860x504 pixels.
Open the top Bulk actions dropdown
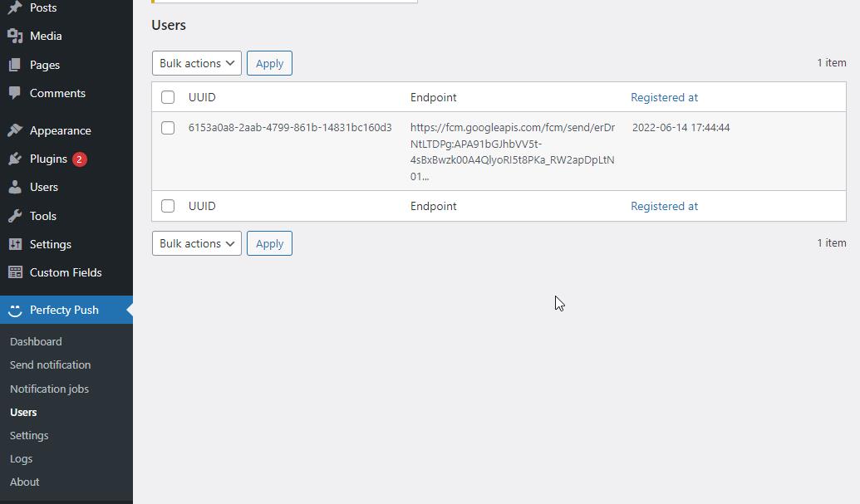[x=196, y=63]
